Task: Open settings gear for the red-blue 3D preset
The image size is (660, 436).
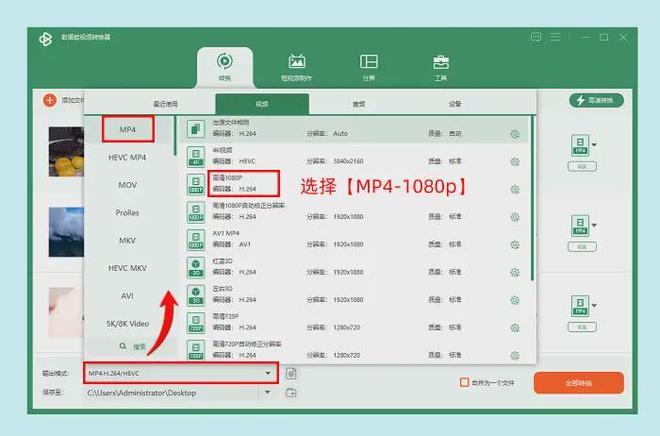Action: (515, 272)
